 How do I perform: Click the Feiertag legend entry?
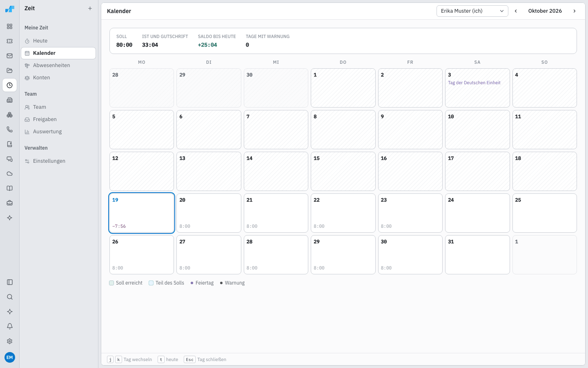coord(202,283)
